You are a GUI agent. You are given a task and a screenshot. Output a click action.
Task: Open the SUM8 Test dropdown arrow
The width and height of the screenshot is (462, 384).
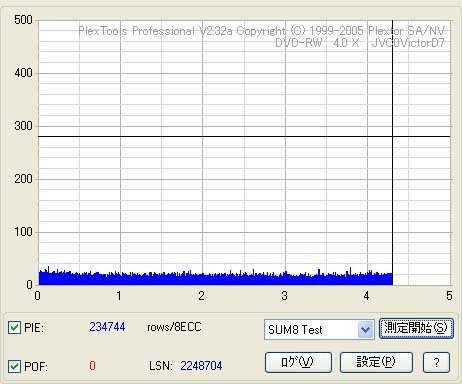coord(366,330)
